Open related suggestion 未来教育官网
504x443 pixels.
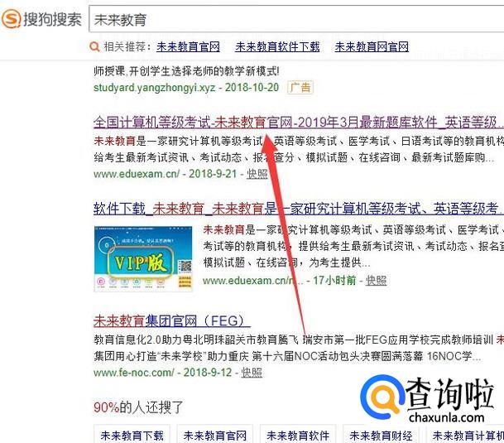pyautogui.click(x=188, y=47)
